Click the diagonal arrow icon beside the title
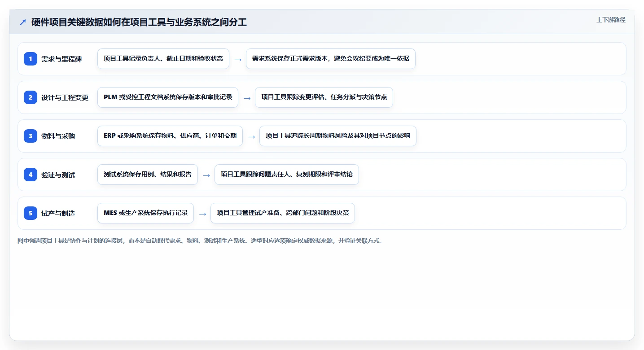Screen dimensions: 644x350 coord(23,22)
